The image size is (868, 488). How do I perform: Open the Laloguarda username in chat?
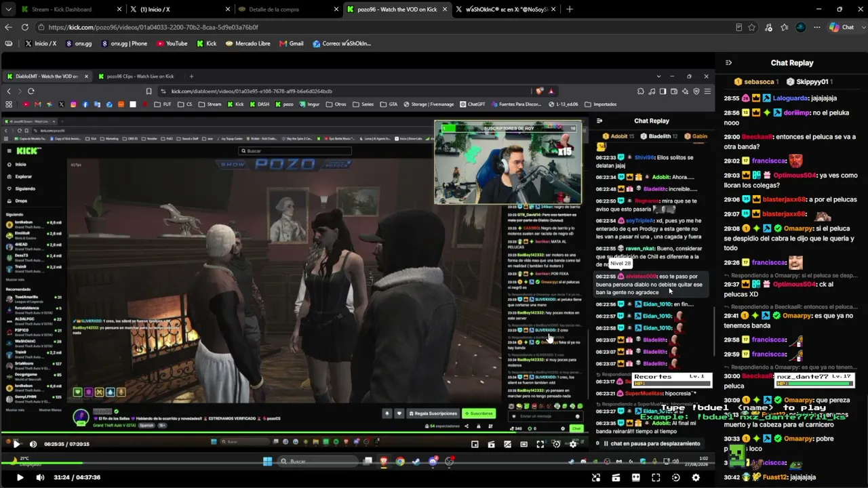791,98
